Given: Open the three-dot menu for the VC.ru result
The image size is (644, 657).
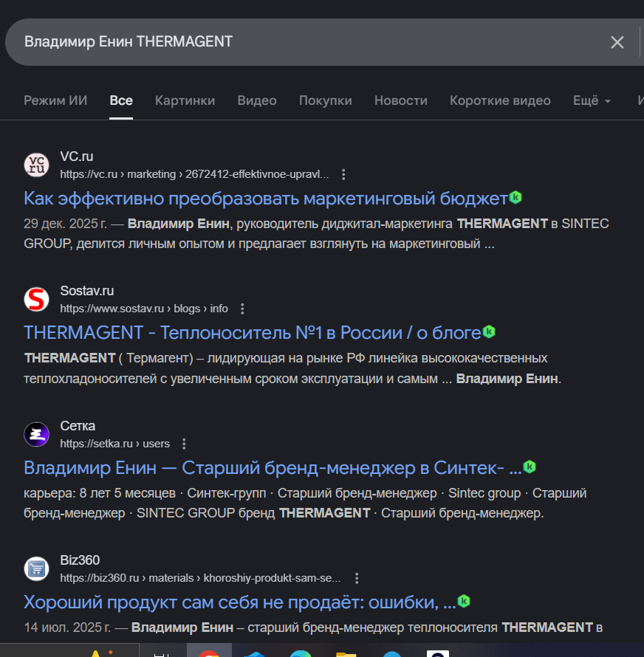Looking at the screenshot, I should click(343, 174).
